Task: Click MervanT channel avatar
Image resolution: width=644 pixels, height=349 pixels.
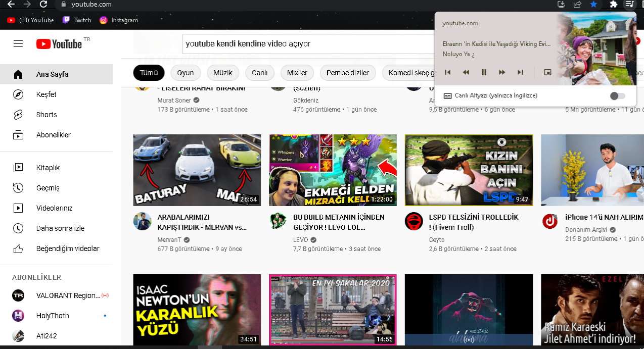Action: 142,221
